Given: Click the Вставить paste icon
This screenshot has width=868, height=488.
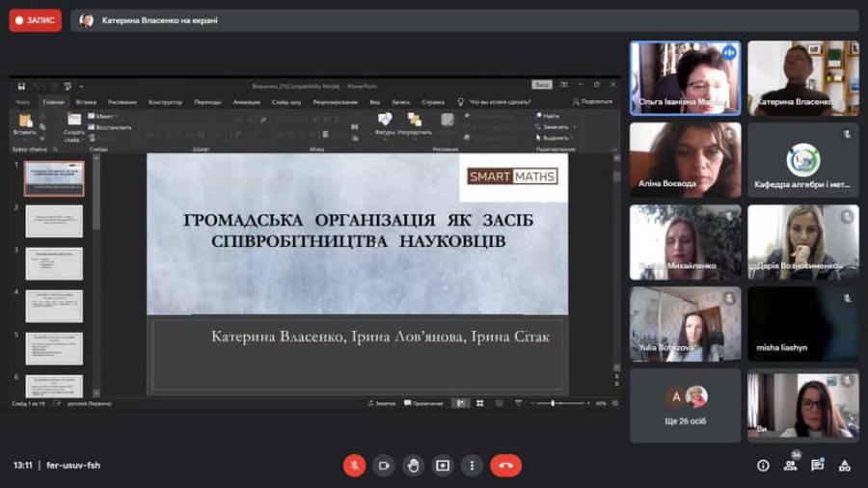Looking at the screenshot, I should 25,121.
